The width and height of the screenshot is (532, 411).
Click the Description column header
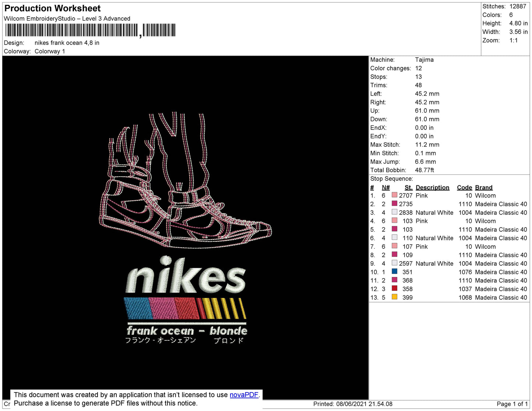432,187
